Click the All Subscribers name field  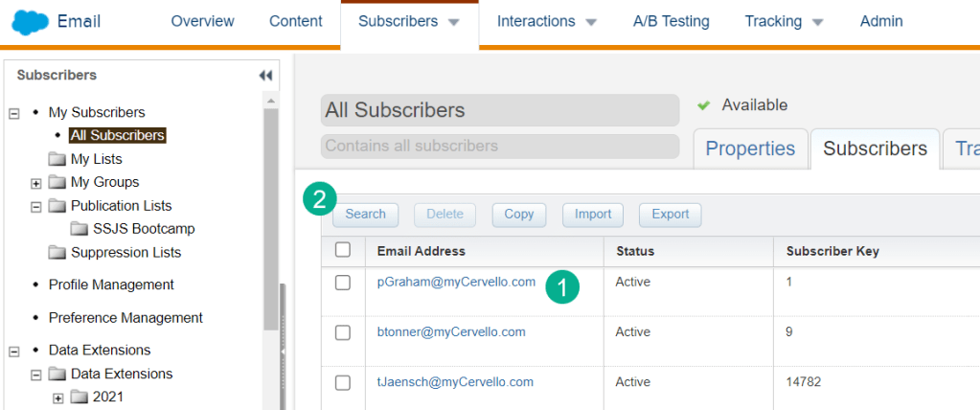click(x=498, y=110)
